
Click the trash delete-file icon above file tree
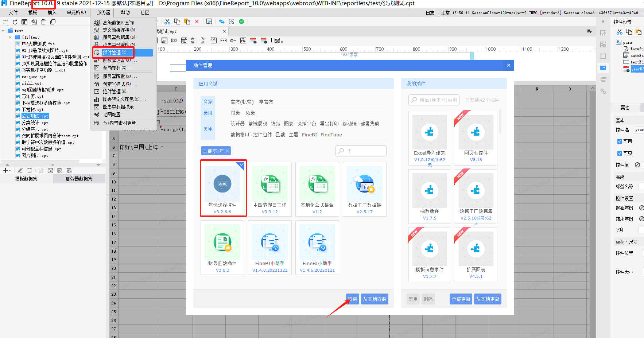(x=43, y=22)
